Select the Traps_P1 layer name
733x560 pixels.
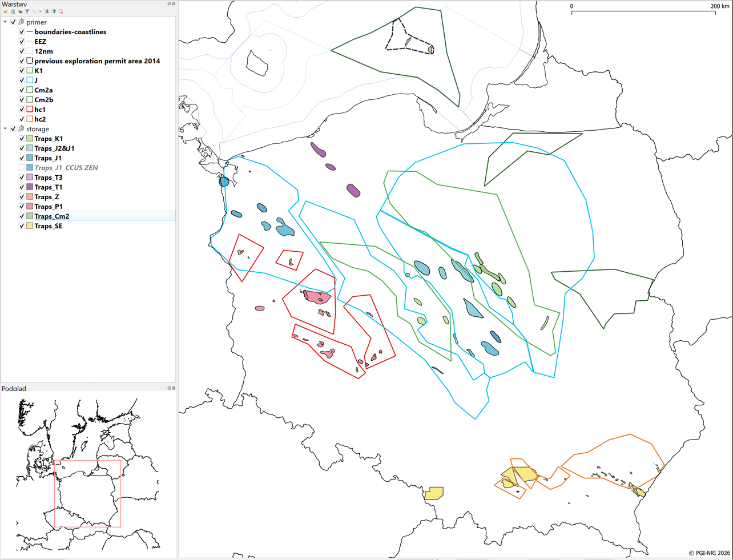click(x=49, y=207)
